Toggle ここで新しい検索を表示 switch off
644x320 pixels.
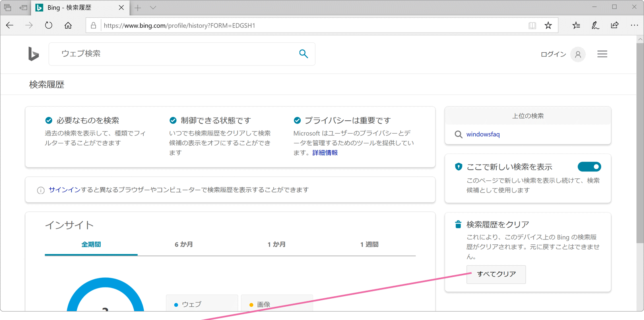(589, 167)
